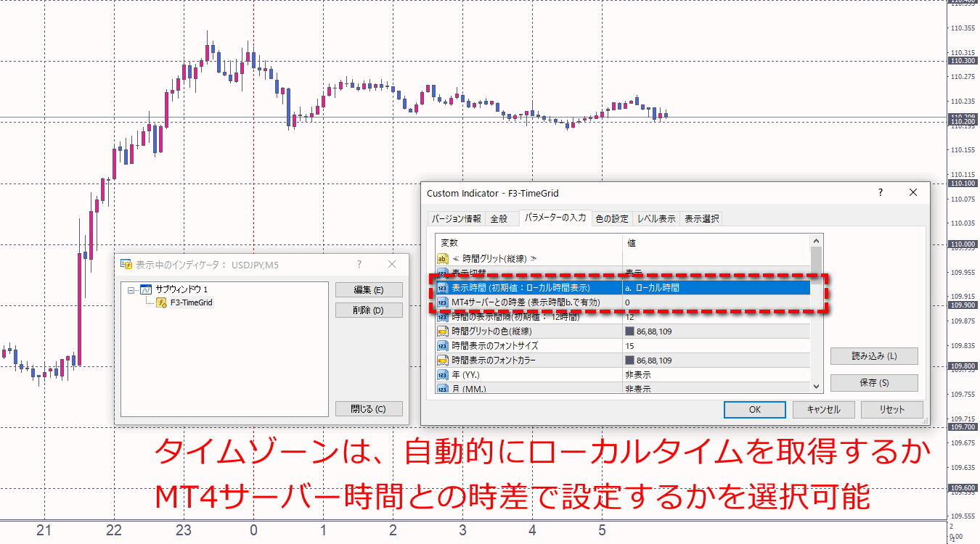Click the question mark help icon in Custom Indicator dialog
980x544 pixels.
880,192
